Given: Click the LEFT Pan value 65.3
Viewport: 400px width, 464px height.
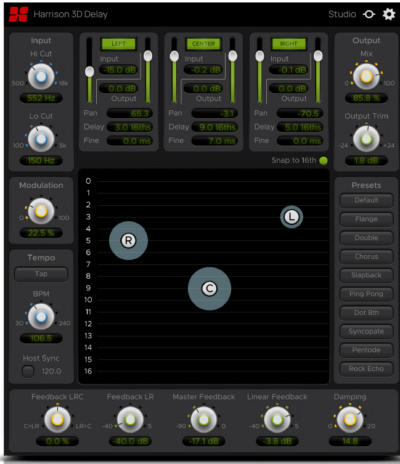Looking at the screenshot, I should pos(129,113).
